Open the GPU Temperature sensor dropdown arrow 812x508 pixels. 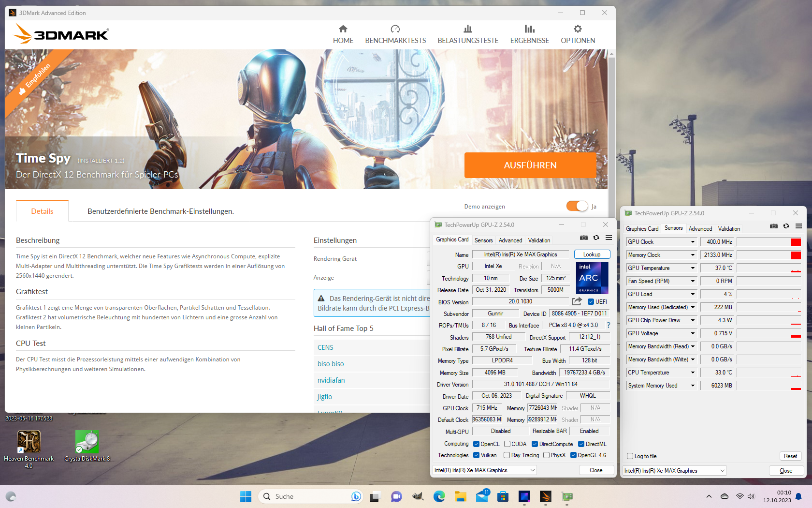(x=693, y=268)
